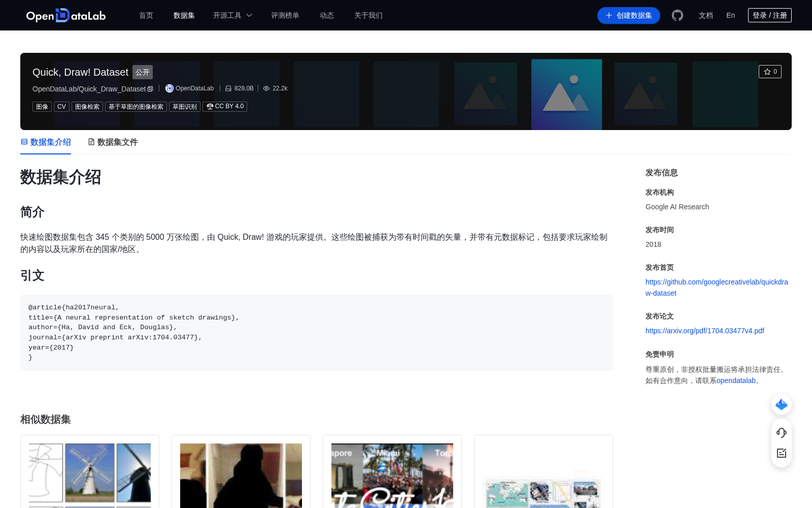Open the GitHub quickdraw-dataset homepage link

coord(717,288)
